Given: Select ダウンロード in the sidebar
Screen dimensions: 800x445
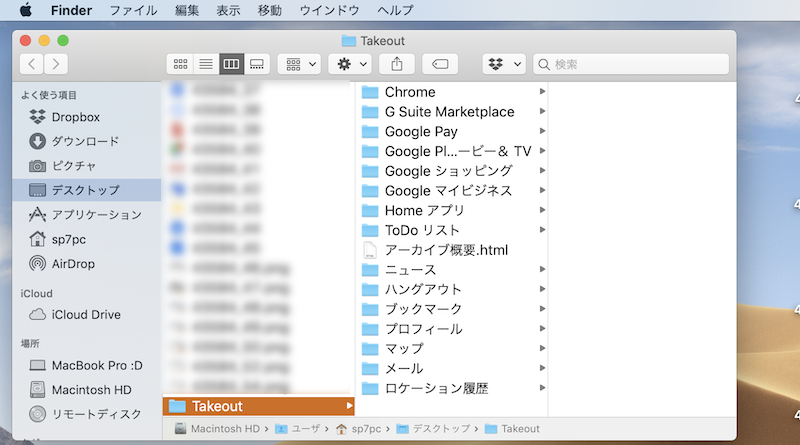Looking at the screenshot, I should (x=84, y=141).
